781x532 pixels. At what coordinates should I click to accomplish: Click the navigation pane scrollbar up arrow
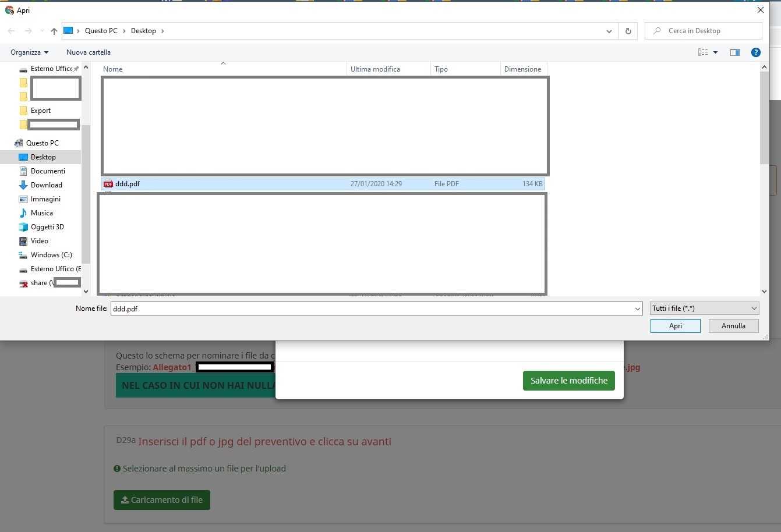tap(86, 68)
